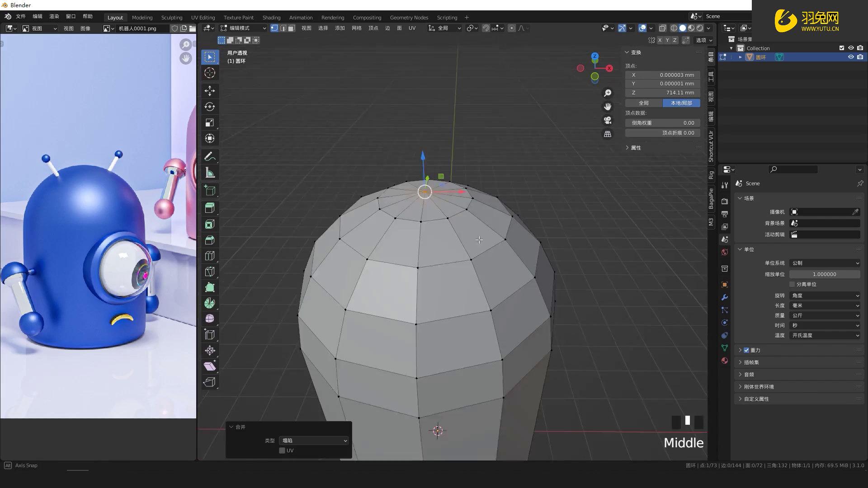Screen dimensions: 868x488
Task: Open the 单位系统 dropdown set to 公制
Action: [x=825, y=263]
